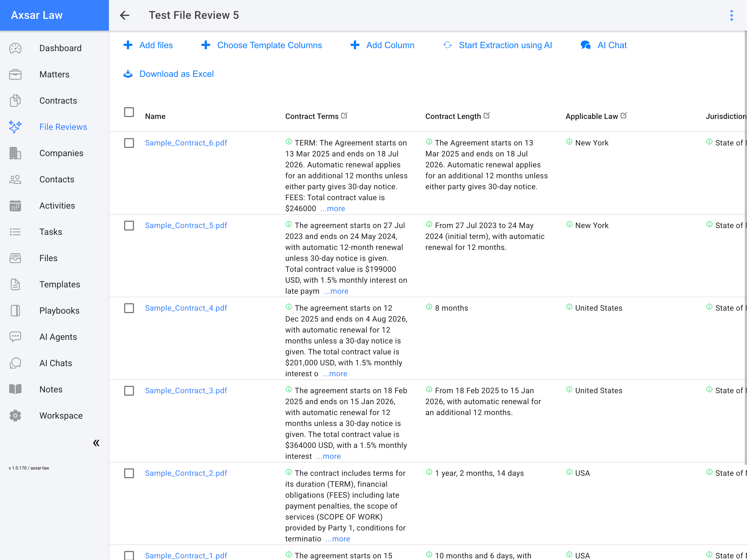Open the three-dot options menu
747x560 pixels.
pyautogui.click(x=731, y=15)
